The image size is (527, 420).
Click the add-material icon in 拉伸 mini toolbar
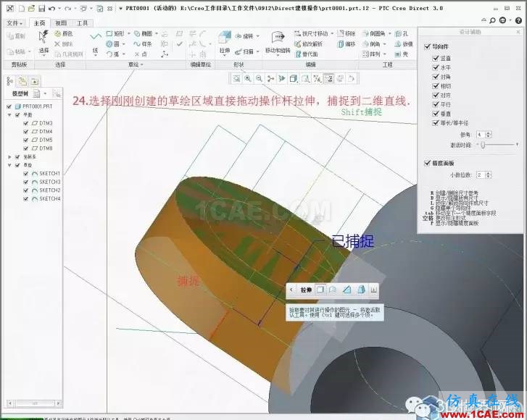pyautogui.click(x=320, y=290)
